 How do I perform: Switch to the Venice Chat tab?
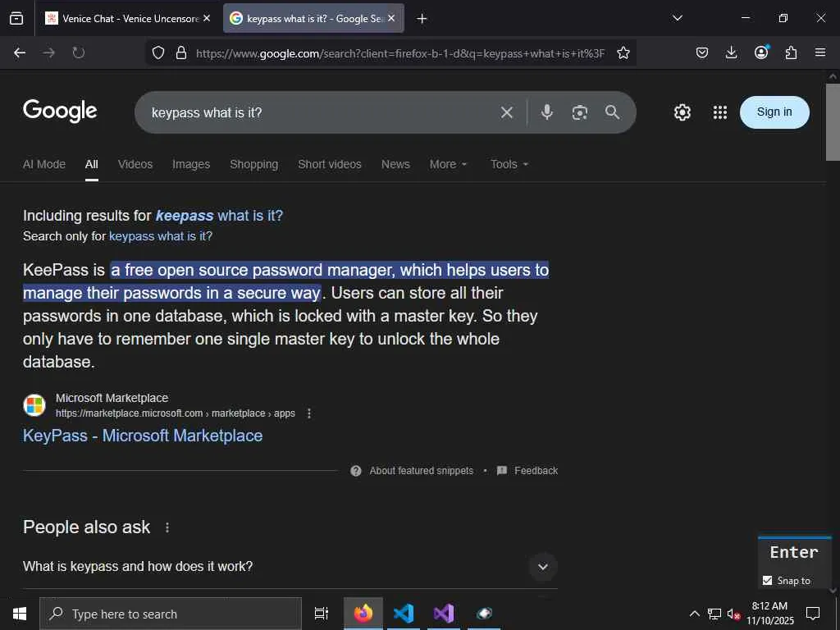click(x=129, y=18)
